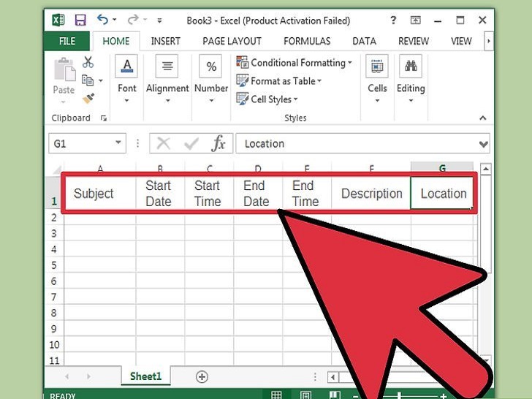Select the Start Date cell
This screenshot has height=399, width=532.
click(x=160, y=194)
